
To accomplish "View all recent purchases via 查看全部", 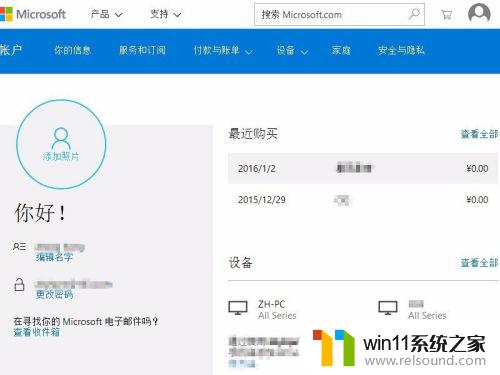I will pyautogui.click(x=479, y=134).
